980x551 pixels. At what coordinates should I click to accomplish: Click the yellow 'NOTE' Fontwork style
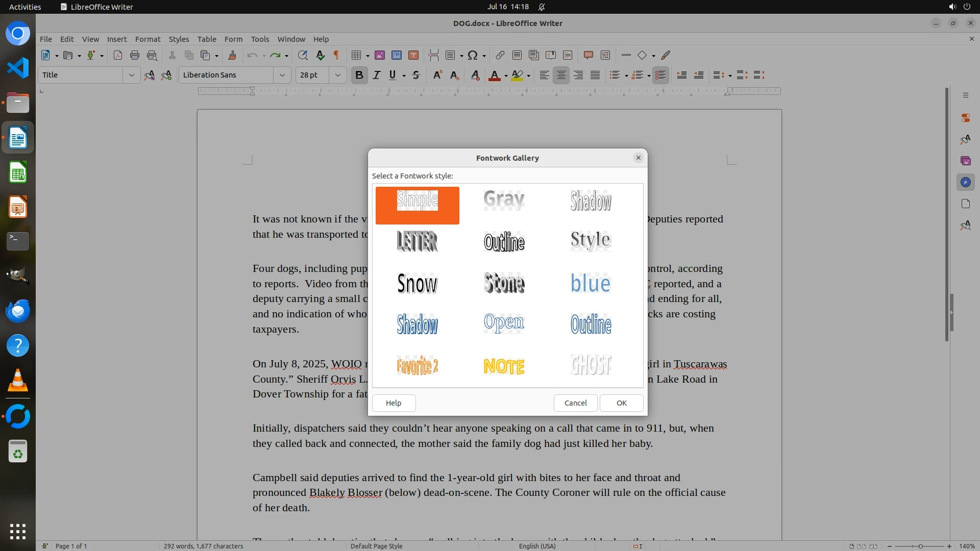point(504,365)
